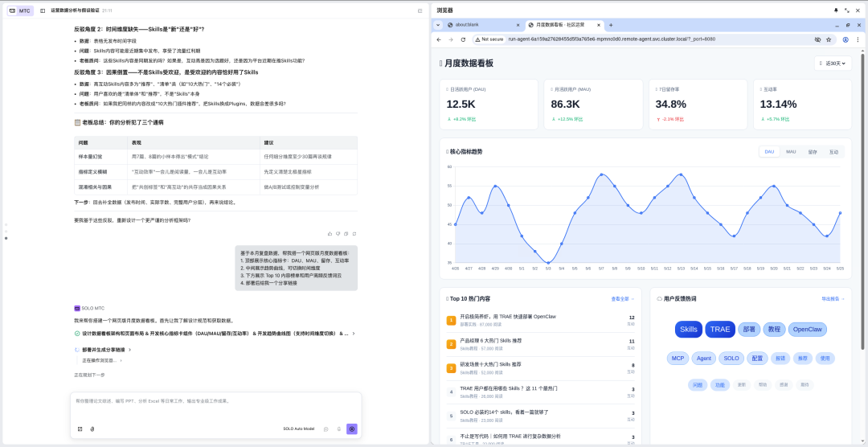Open the article 研发场景十大热门 Skills 推荐
868x447 pixels.
(x=490, y=364)
